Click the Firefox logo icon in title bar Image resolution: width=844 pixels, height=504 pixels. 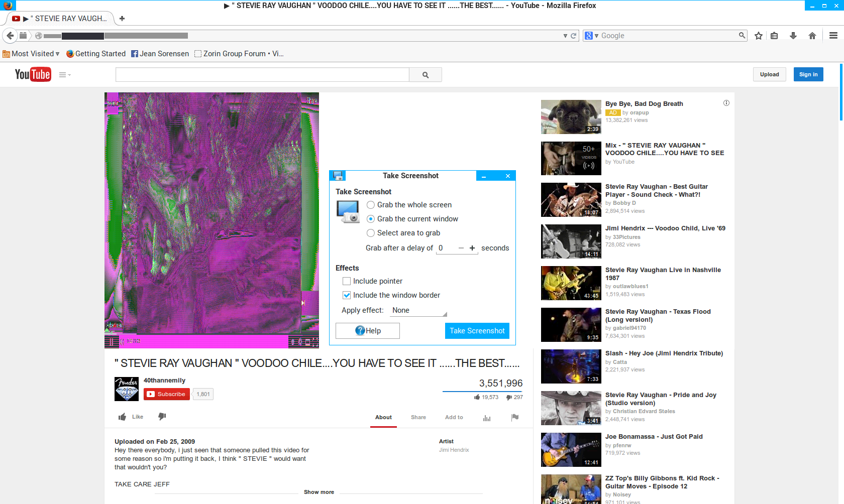point(8,6)
